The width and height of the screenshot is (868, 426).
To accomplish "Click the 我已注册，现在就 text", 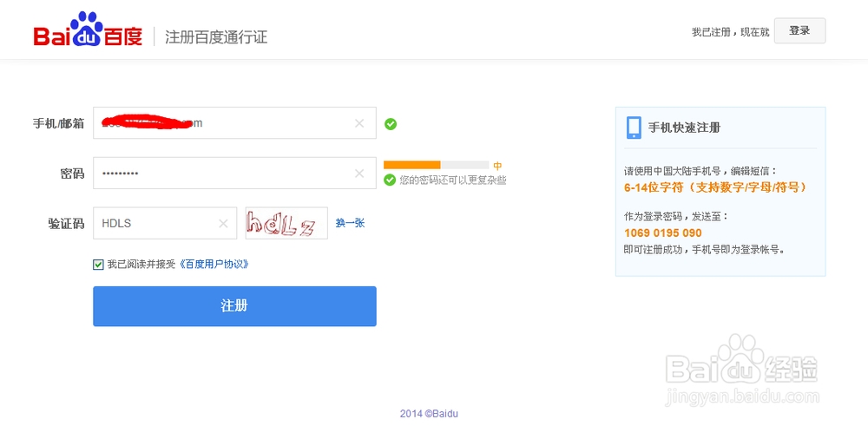I will pos(731,32).
